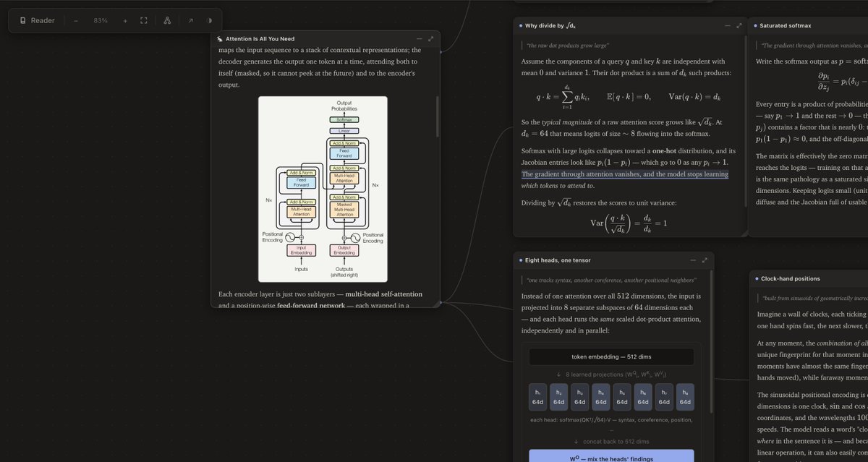The height and width of the screenshot is (462, 868).
Task: Click the diagonal arrow icon in toolbar
Action: 190,20
